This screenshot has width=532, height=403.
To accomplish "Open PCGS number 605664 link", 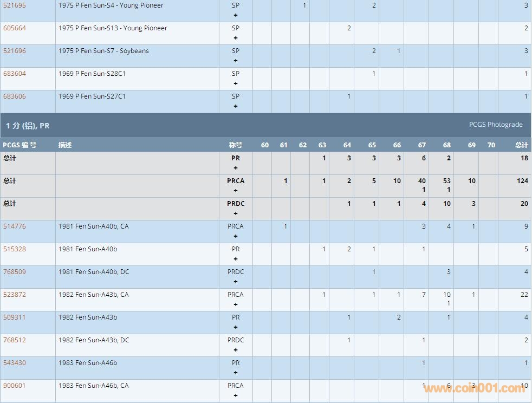I will click(15, 28).
